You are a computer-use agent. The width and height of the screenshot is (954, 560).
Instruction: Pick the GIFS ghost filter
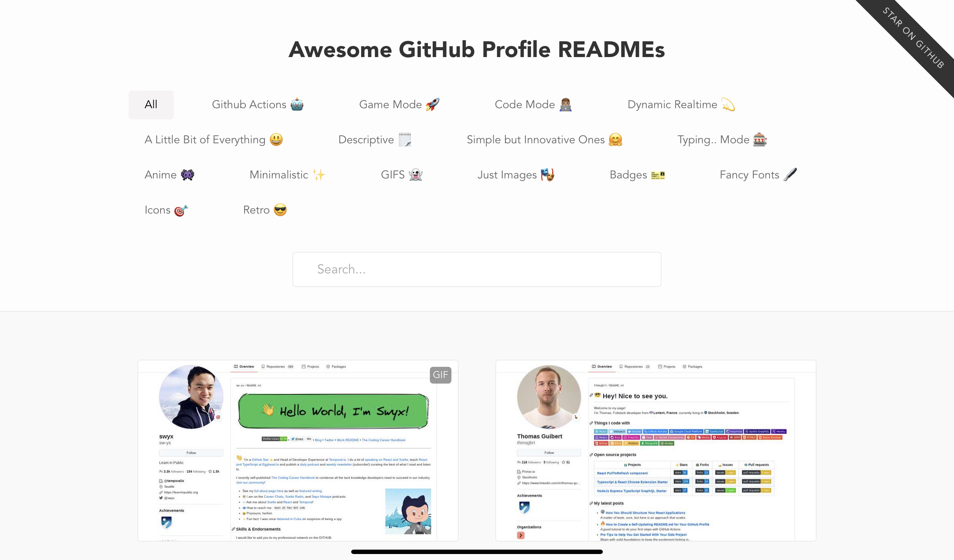tap(401, 175)
